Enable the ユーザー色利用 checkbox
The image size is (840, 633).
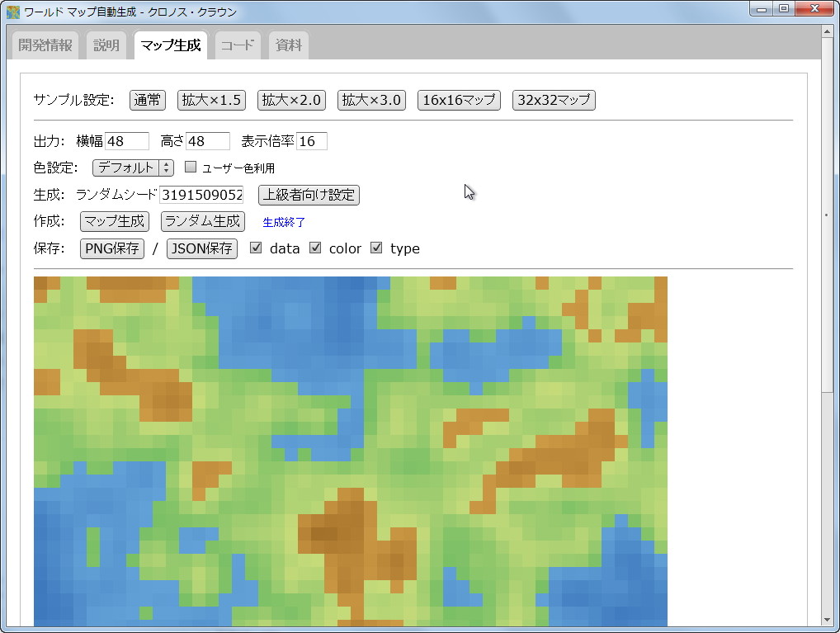click(x=190, y=167)
